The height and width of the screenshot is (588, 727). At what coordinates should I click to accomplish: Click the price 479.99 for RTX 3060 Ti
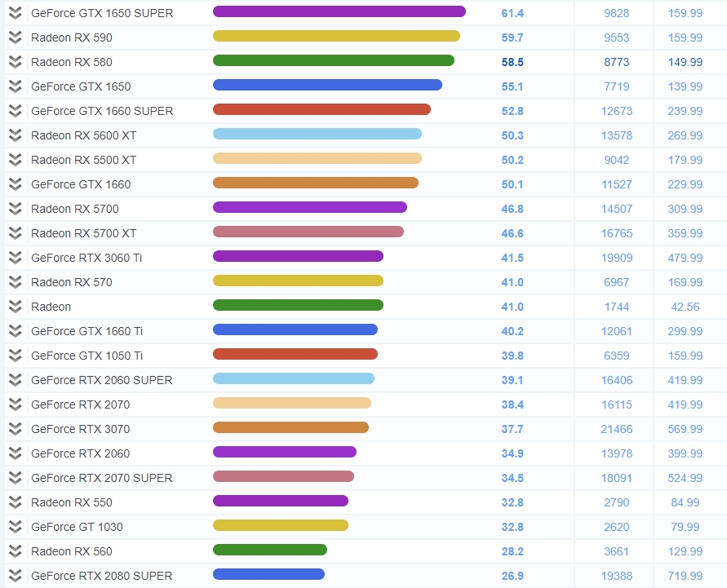tap(685, 258)
